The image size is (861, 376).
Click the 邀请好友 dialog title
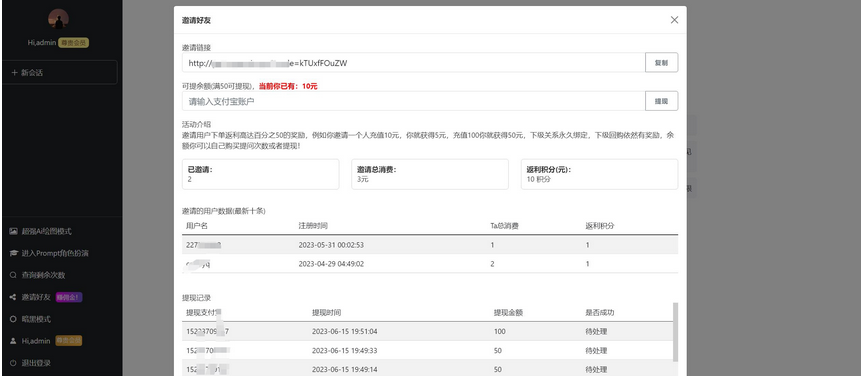tap(197, 20)
